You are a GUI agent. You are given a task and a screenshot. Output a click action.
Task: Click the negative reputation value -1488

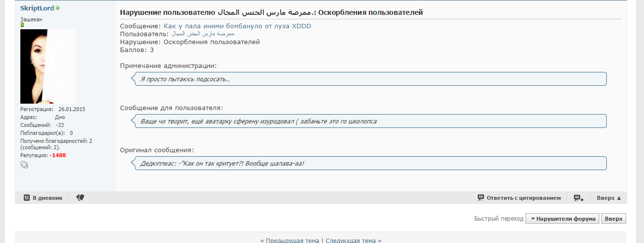pyautogui.click(x=58, y=155)
